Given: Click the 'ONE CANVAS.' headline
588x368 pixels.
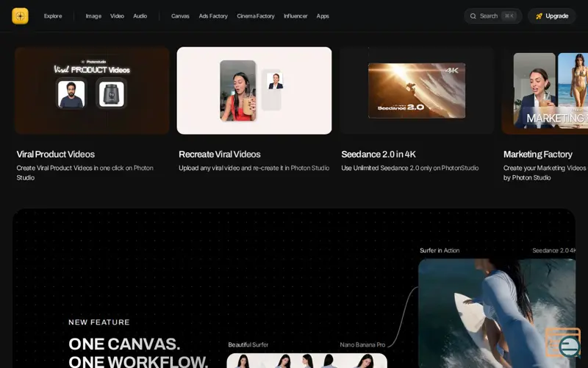Looking at the screenshot, I should coord(124,344).
